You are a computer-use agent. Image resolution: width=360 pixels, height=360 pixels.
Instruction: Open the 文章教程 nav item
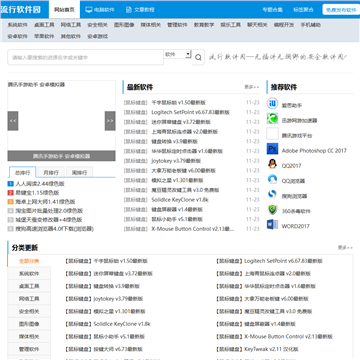pyautogui.click(x=140, y=9)
